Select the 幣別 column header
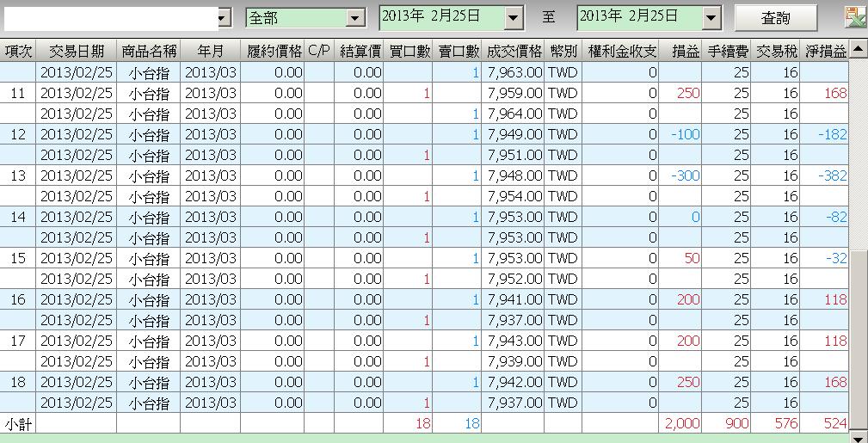Screen dimensions: 868x443 pyautogui.click(x=563, y=52)
